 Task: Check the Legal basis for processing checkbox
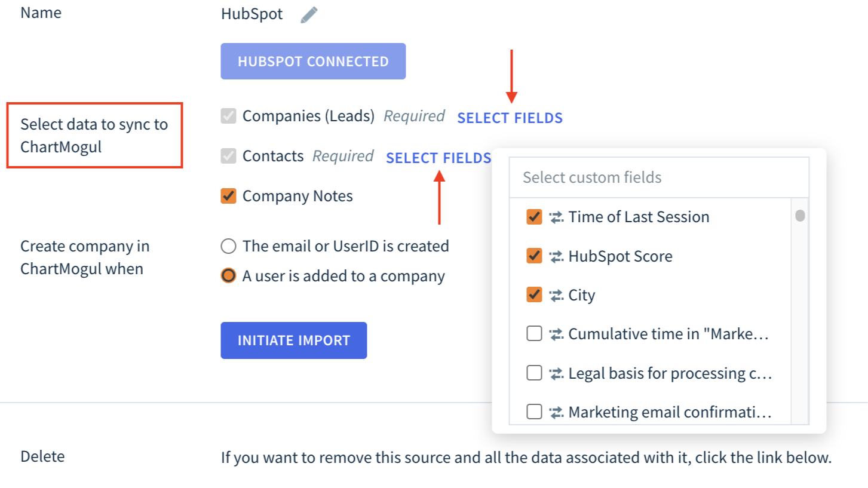point(534,374)
